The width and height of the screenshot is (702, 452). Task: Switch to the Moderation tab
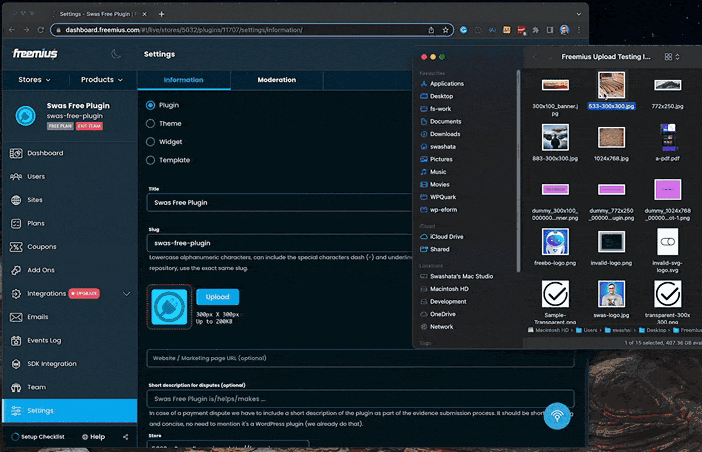click(277, 80)
